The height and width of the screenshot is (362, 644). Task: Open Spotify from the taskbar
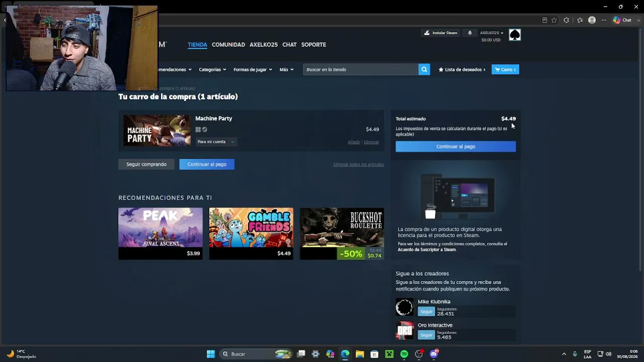click(404, 354)
